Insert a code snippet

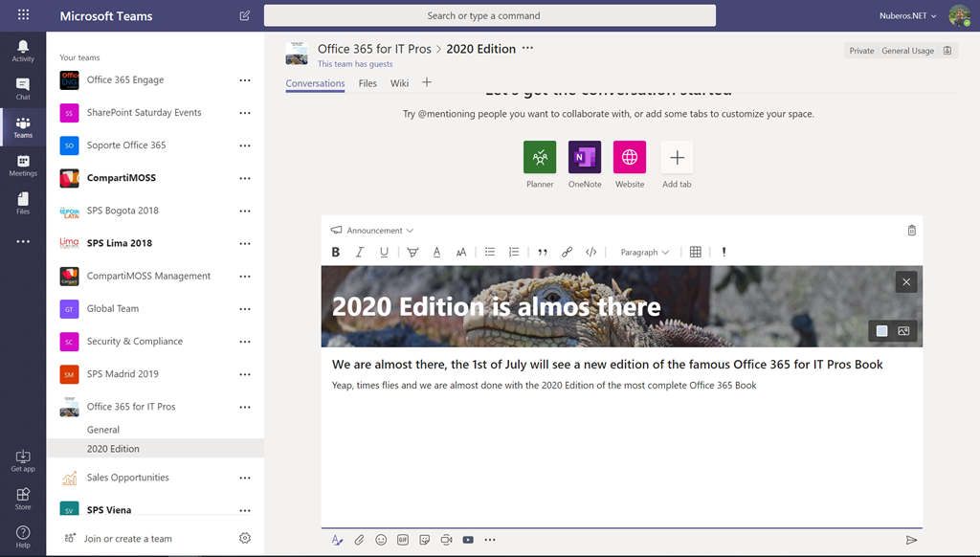click(x=591, y=252)
